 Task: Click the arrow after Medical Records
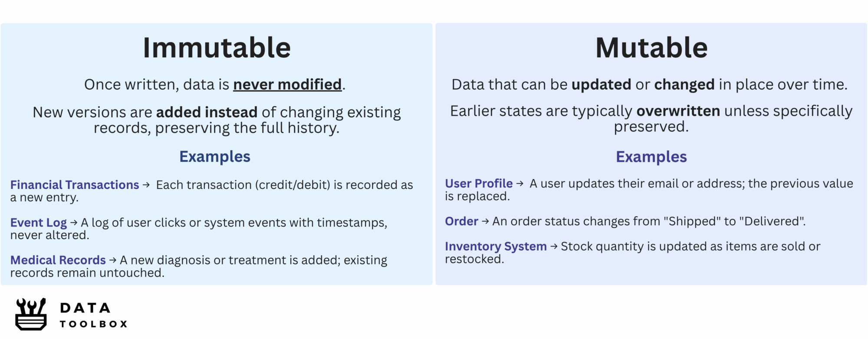click(x=113, y=260)
